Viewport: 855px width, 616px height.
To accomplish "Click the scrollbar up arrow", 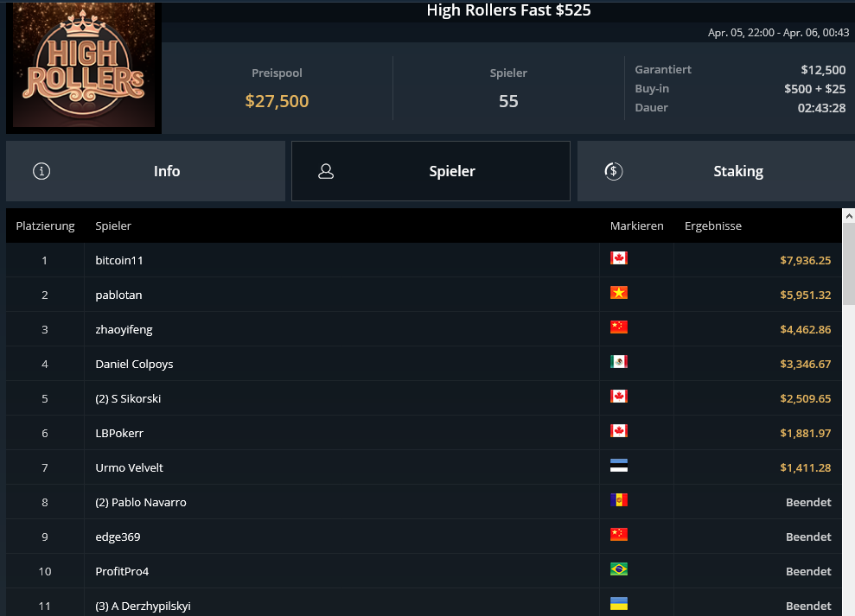I will click(848, 216).
